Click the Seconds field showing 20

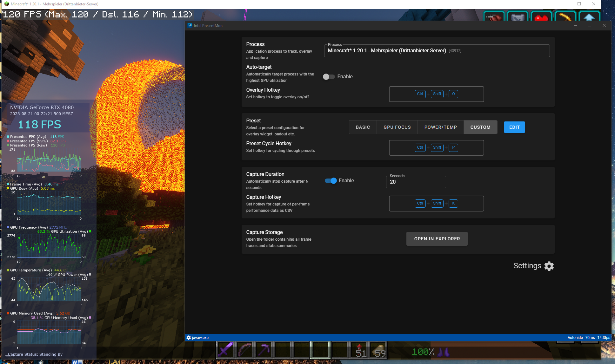click(416, 182)
